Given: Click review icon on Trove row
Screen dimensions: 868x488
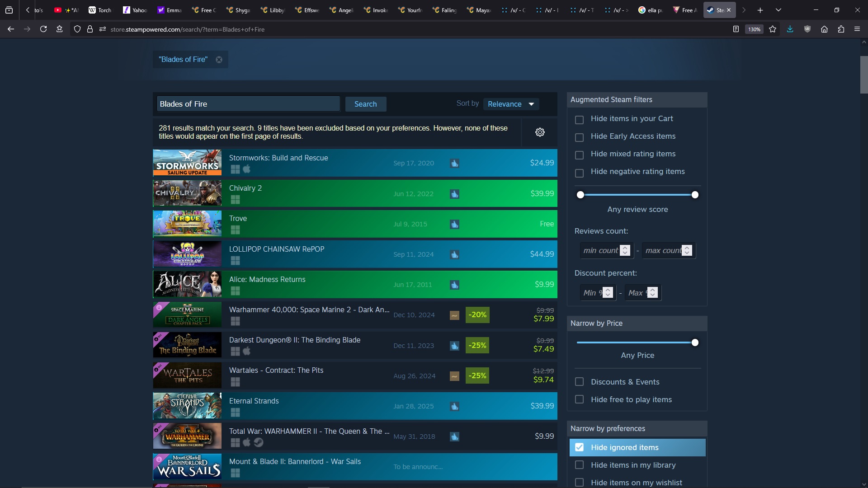Looking at the screenshot, I should coord(454,224).
